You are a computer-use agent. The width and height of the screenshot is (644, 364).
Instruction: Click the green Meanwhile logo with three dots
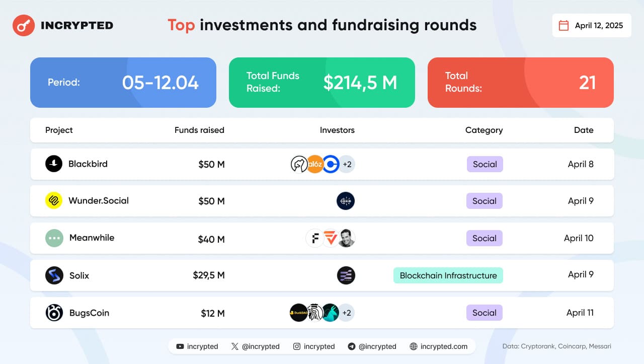pos(54,238)
